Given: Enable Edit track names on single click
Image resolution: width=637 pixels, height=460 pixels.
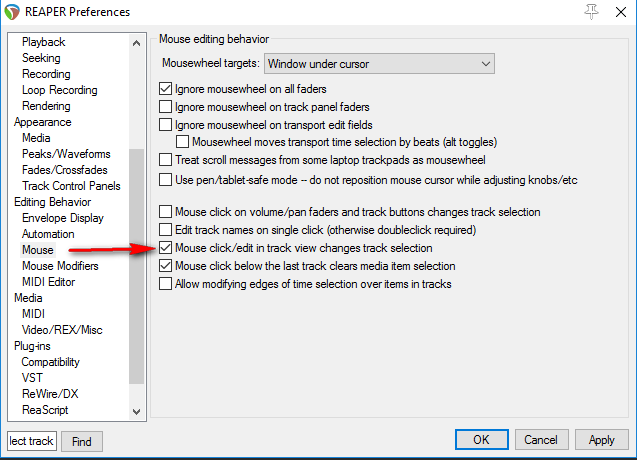Looking at the screenshot, I should coord(165,230).
